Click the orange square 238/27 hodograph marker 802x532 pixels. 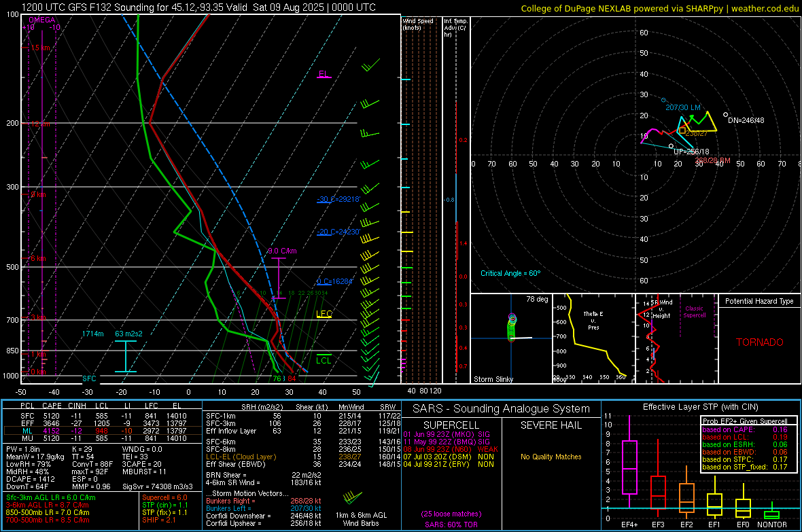(x=682, y=131)
